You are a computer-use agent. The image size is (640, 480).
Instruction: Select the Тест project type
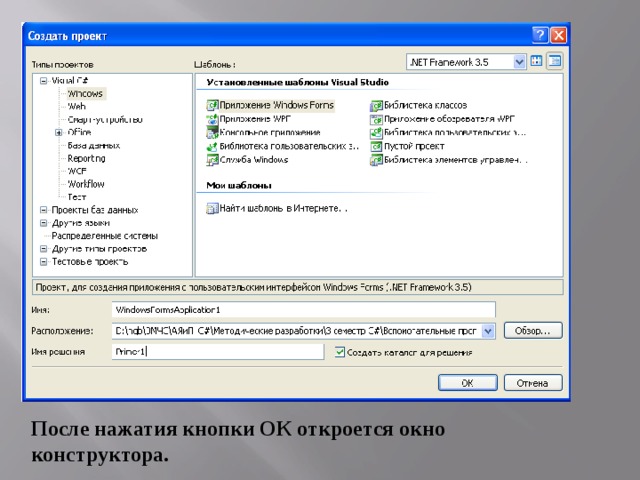[77, 197]
